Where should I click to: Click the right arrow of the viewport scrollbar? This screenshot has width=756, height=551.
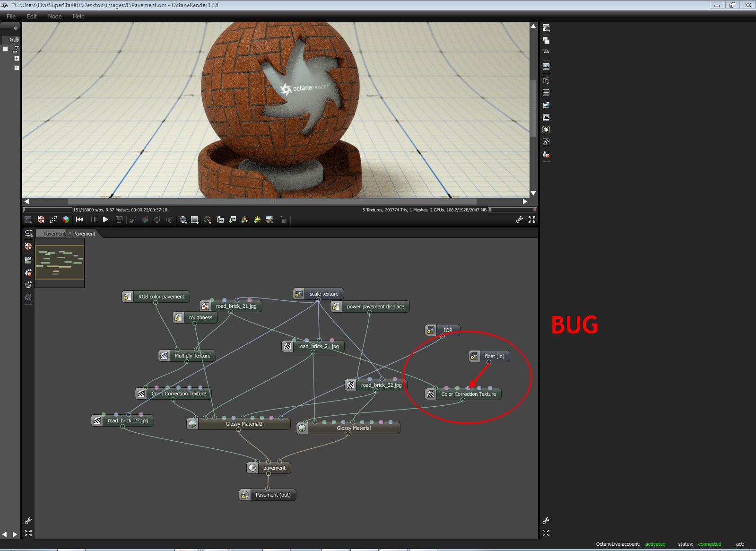525,201
